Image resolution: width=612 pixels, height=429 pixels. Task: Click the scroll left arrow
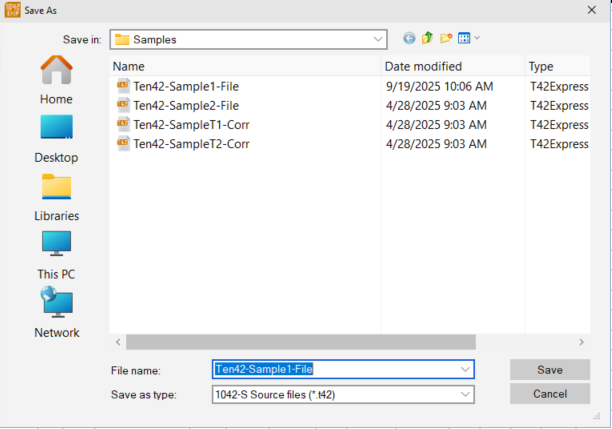(x=118, y=342)
